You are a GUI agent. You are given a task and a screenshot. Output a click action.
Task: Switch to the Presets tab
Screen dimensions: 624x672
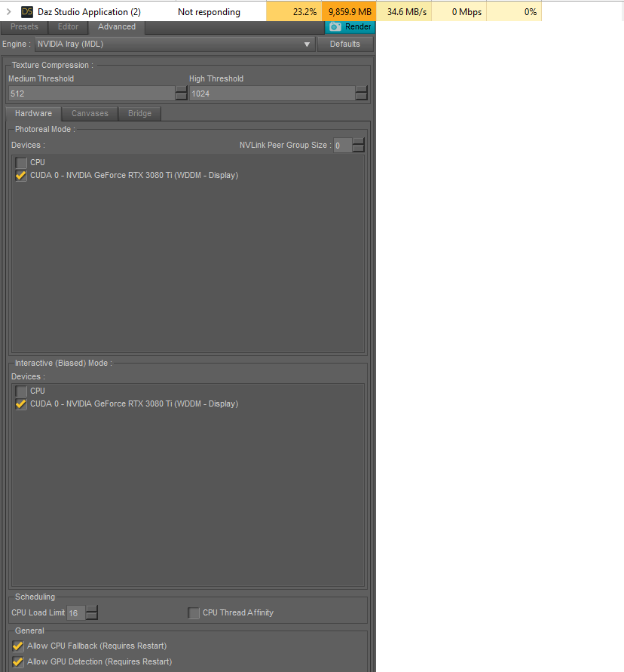point(24,27)
